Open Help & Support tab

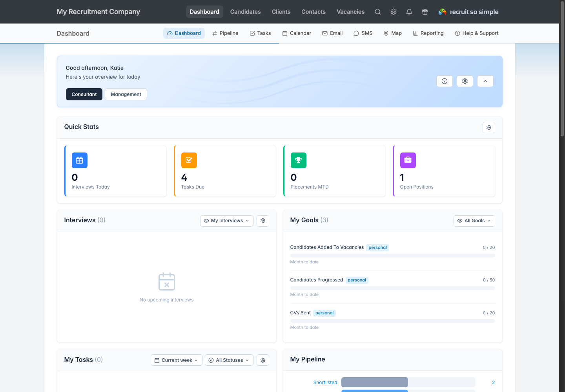[477, 33]
